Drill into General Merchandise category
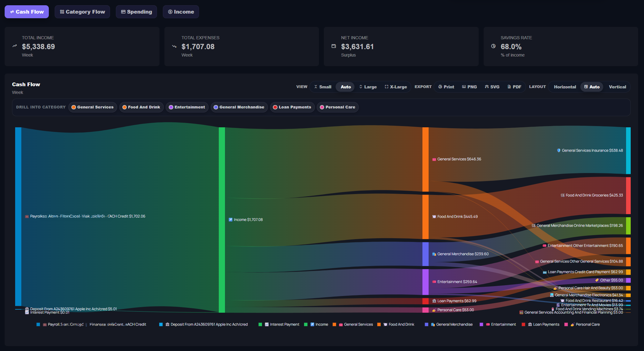Screen dimensions: 644x351 (239, 107)
